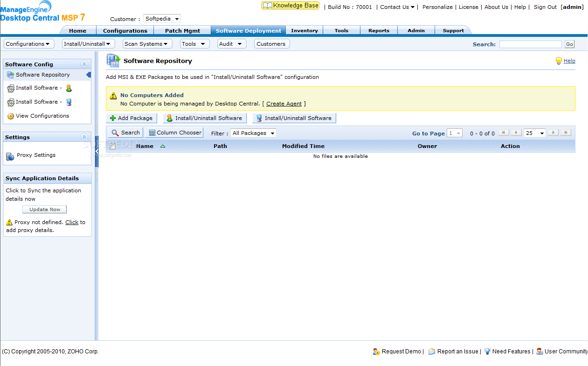Click the Software Repository sidebar icon

point(10,75)
